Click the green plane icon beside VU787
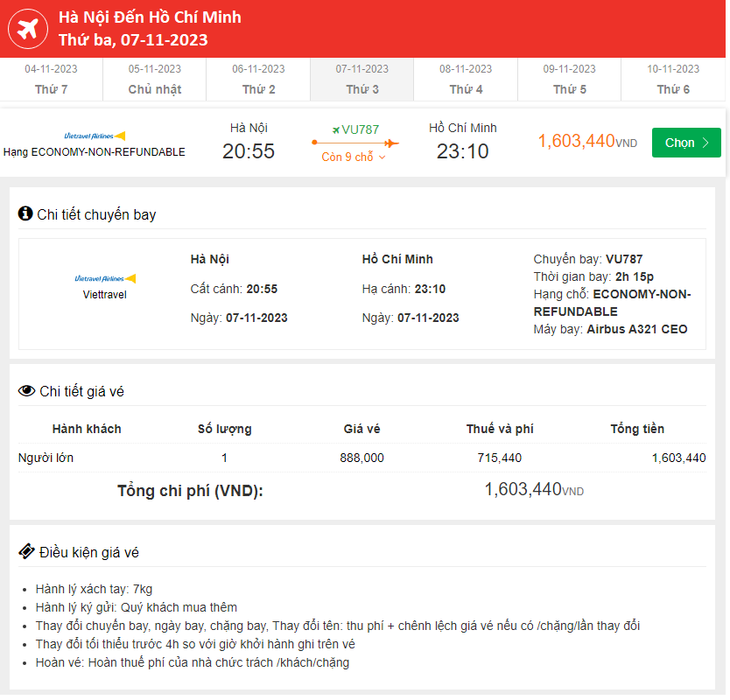This screenshot has width=730, height=700. (x=335, y=129)
